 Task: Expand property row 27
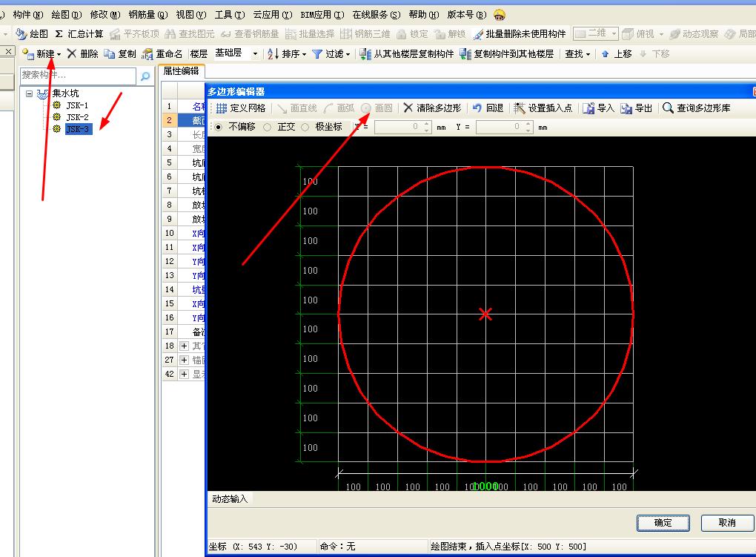pyautogui.click(x=184, y=360)
